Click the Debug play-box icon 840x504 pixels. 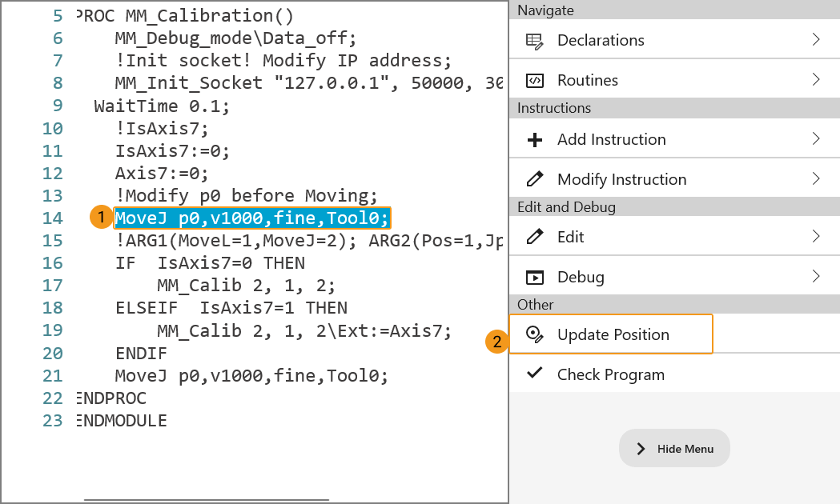[x=534, y=277]
